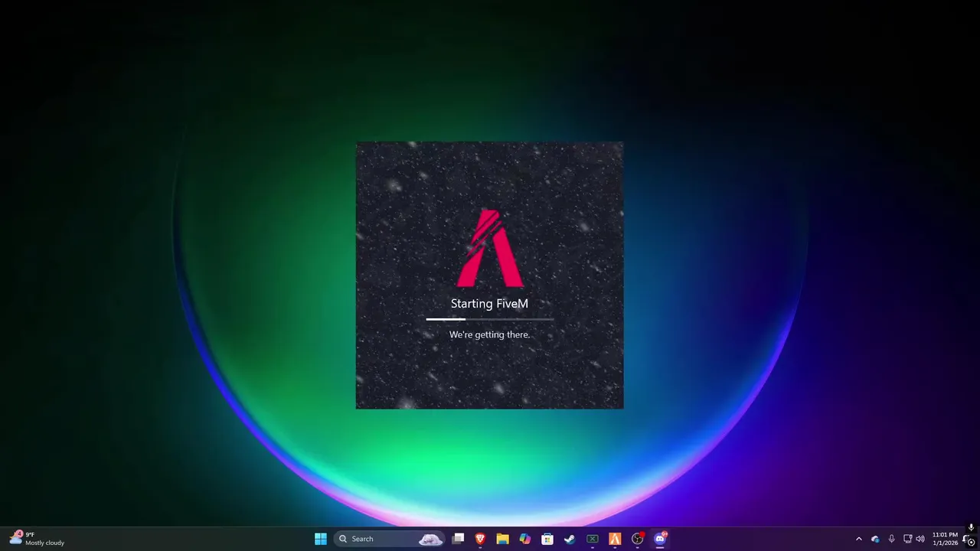
Task: Click the 'Starting FiveM' text
Action: [489, 304]
